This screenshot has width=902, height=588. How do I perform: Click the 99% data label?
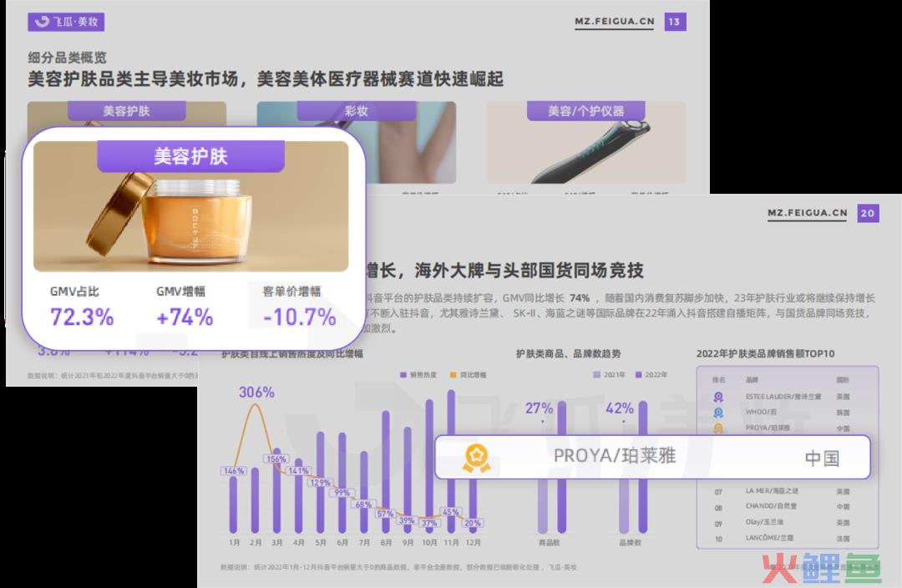(342, 493)
